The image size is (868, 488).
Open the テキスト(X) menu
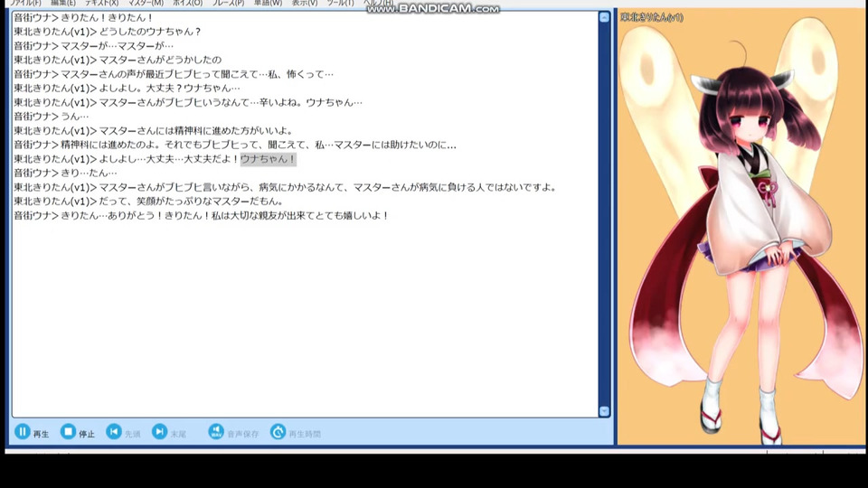click(x=101, y=3)
